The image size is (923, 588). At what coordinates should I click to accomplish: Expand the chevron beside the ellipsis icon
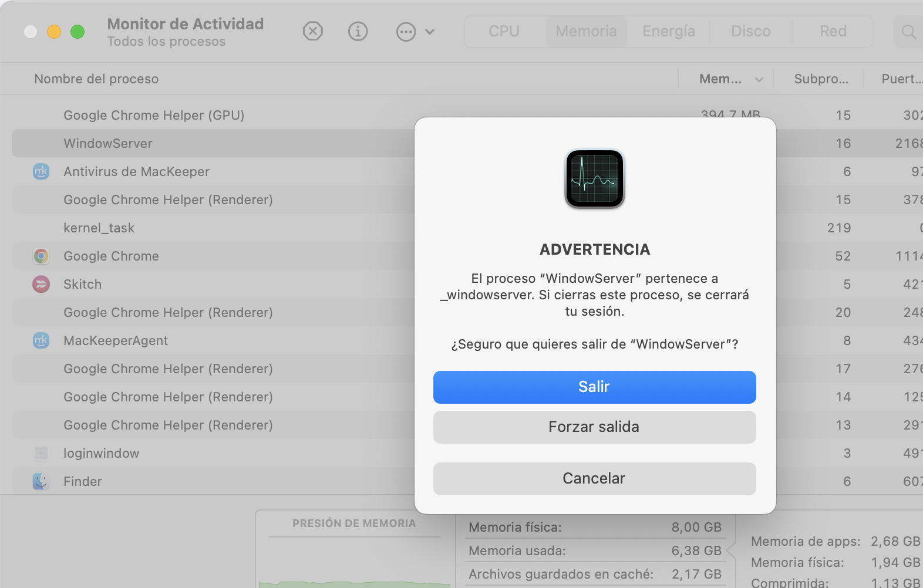coord(430,32)
